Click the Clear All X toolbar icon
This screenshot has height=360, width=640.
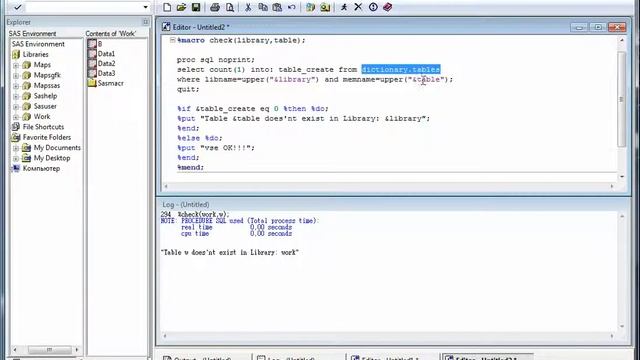pyautogui.click(x=358, y=7)
